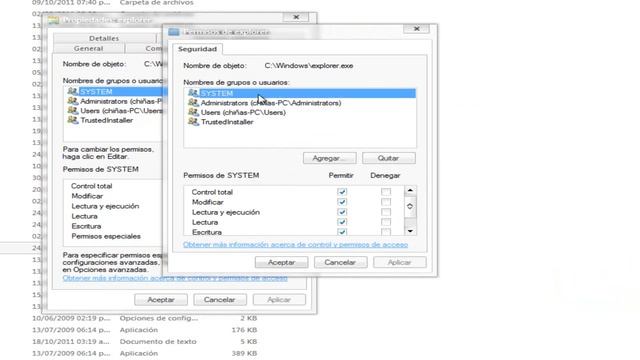Click C:\Windows\explorer.exe object name
This screenshot has height=360, width=640.
tap(309, 66)
